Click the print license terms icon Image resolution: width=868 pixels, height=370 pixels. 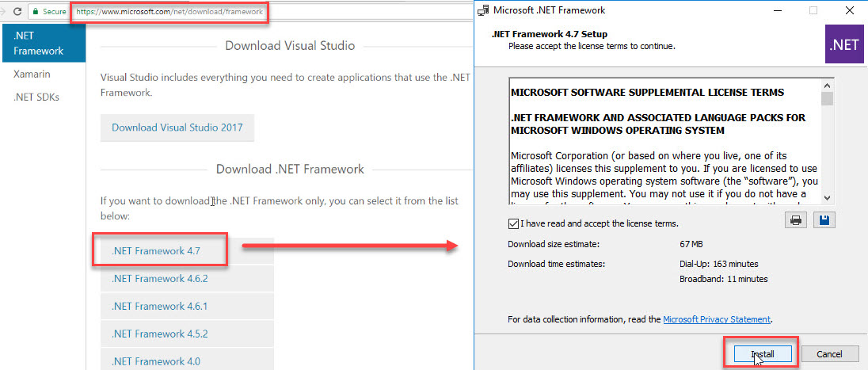[x=796, y=220]
